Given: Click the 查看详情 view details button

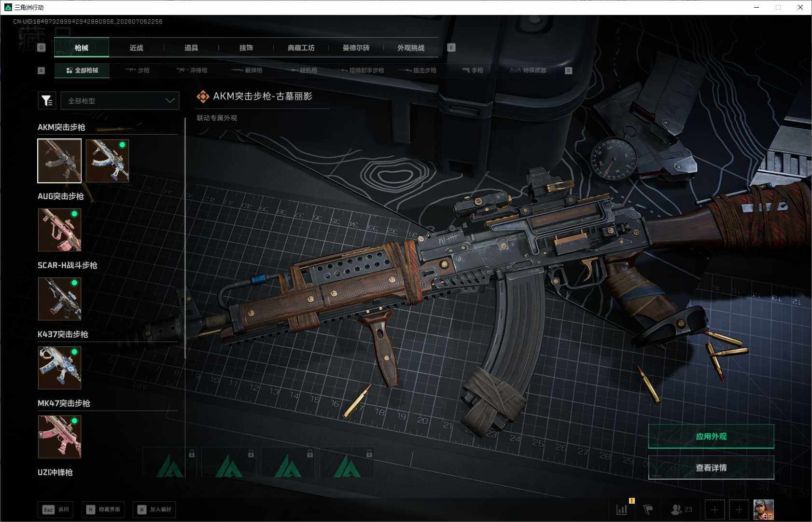Looking at the screenshot, I should click(711, 467).
